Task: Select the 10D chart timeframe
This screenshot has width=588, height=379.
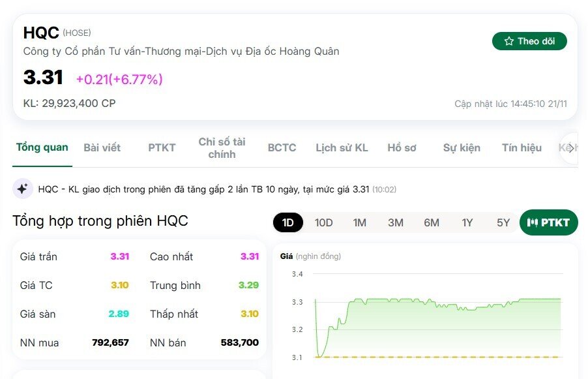Action: (x=323, y=222)
